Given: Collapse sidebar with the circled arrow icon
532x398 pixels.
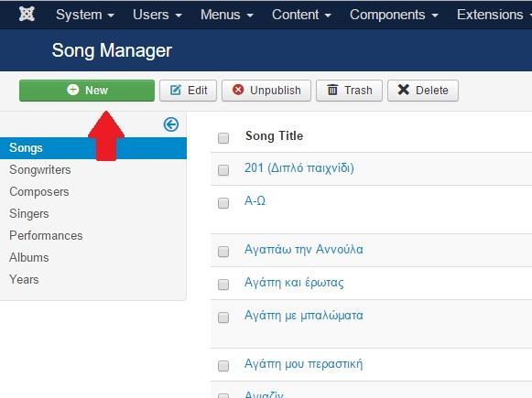Looking at the screenshot, I should point(170,124).
